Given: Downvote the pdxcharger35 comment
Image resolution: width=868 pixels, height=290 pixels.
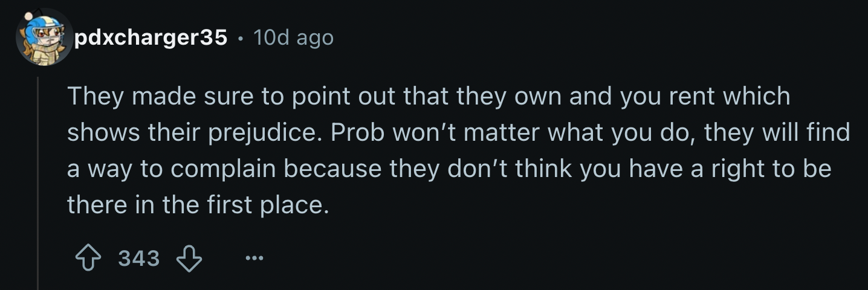Looking at the screenshot, I should tap(189, 259).
